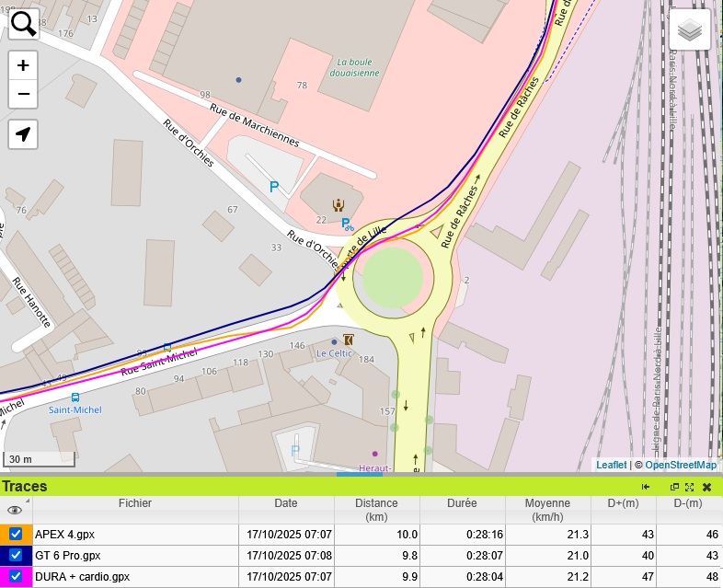Image resolution: width=723 pixels, height=588 pixels.
Task: Sort traces by Durée column
Action: 462,503
